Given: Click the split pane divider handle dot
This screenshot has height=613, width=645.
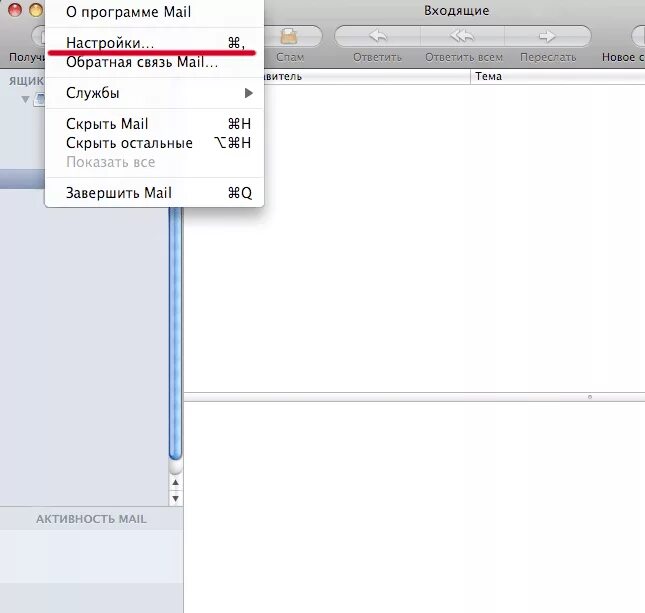Looking at the screenshot, I should [x=590, y=397].
